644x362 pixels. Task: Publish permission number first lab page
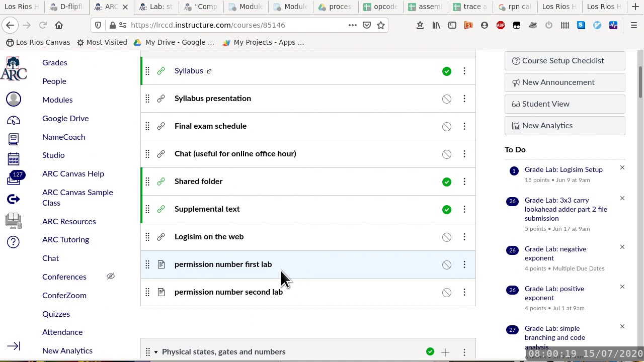tap(447, 264)
